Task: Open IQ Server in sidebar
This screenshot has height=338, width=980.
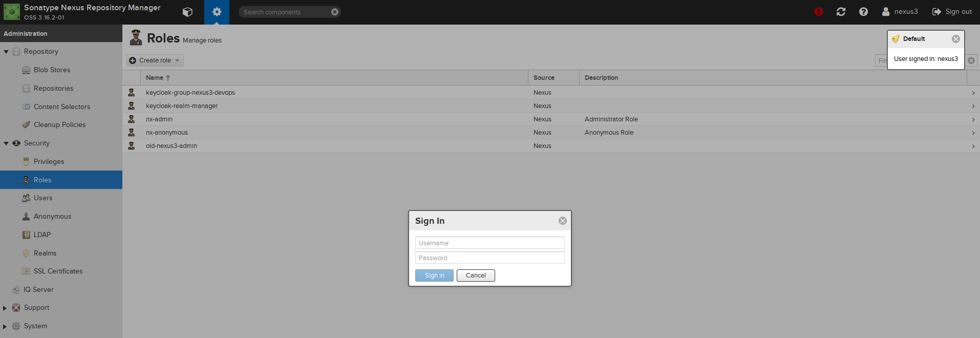Action: (38, 290)
